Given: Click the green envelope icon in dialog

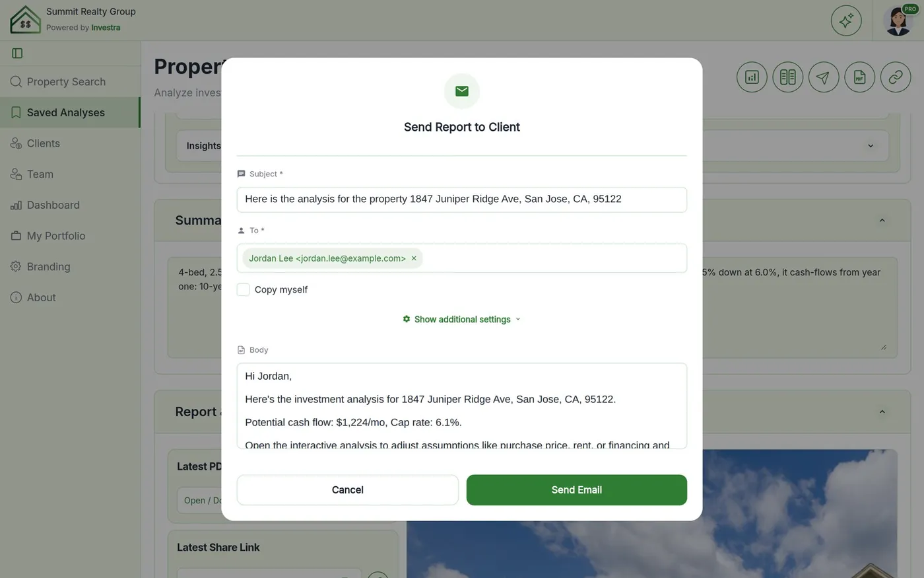Looking at the screenshot, I should click(462, 91).
